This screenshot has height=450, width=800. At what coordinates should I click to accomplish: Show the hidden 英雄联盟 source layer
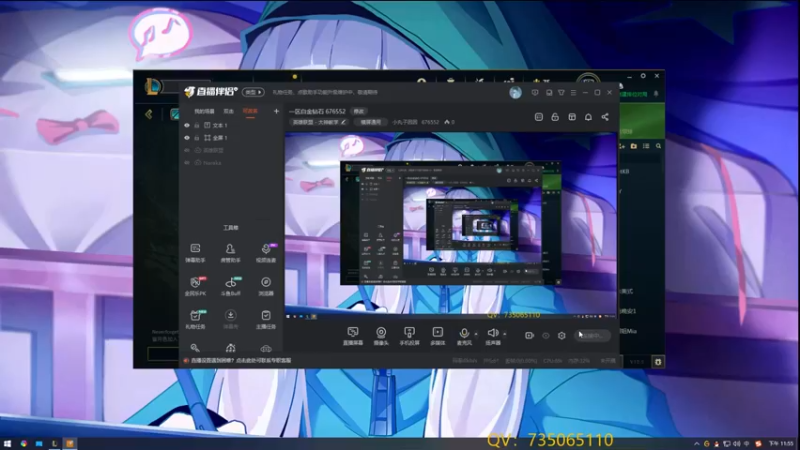tap(187, 151)
